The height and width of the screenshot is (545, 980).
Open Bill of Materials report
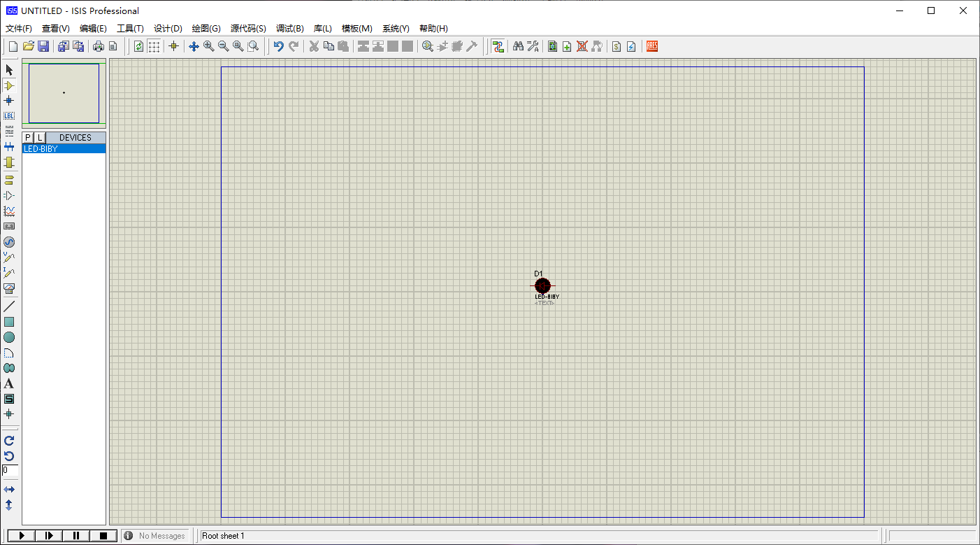click(x=617, y=46)
